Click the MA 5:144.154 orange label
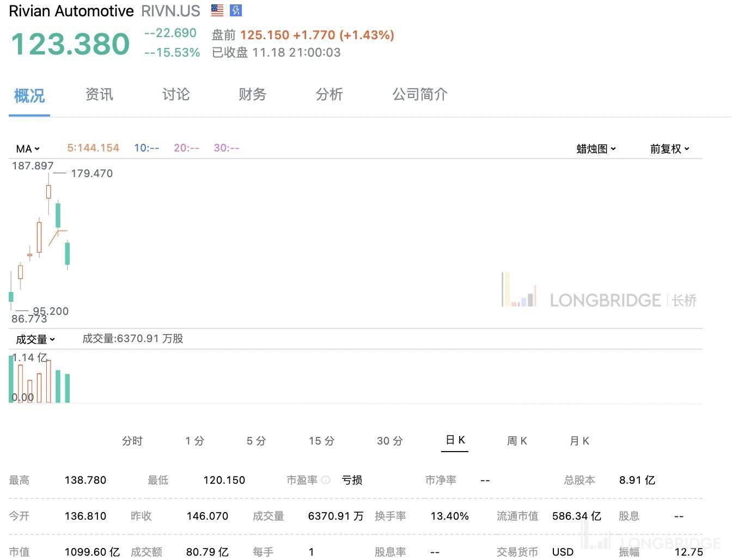This screenshot has width=732, height=560. [93, 148]
